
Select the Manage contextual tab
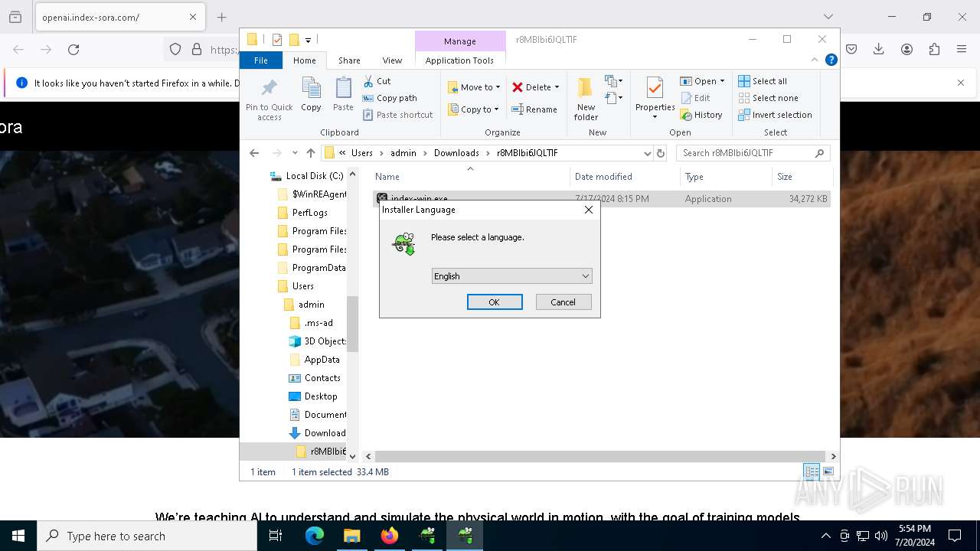460,41
